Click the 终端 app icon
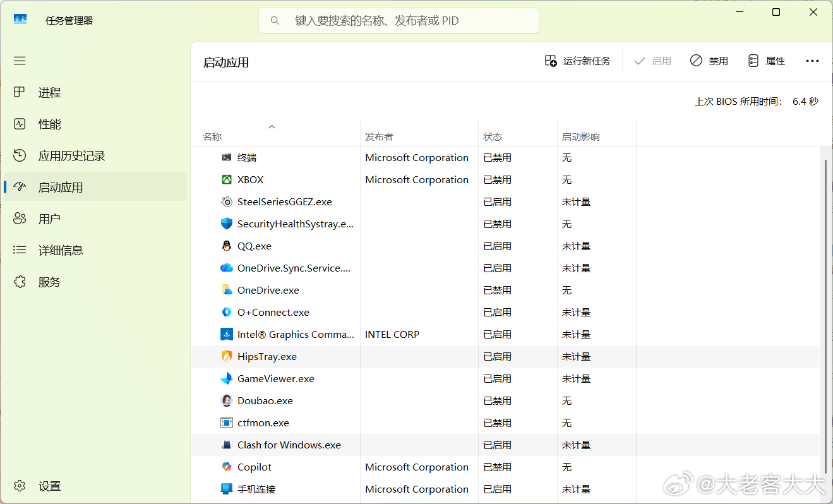 click(227, 157)
